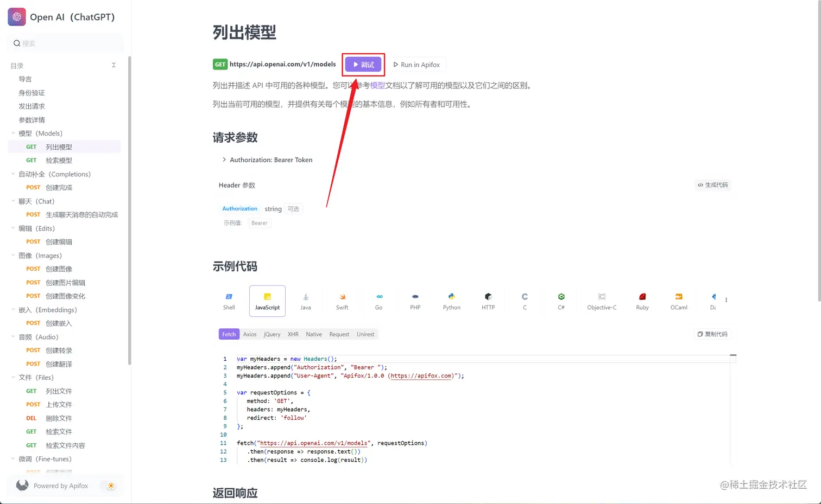Image resolution: width=821 pixels, height=504 pixels.
Task: Open GET 检索文件内容 entry
Action: click(x=64, y=445)
